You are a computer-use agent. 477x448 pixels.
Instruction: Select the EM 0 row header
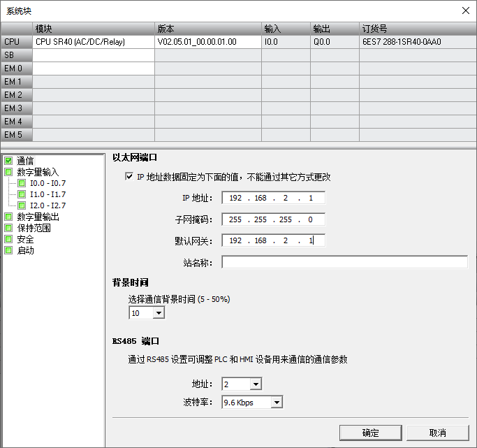tap(17, 68)
